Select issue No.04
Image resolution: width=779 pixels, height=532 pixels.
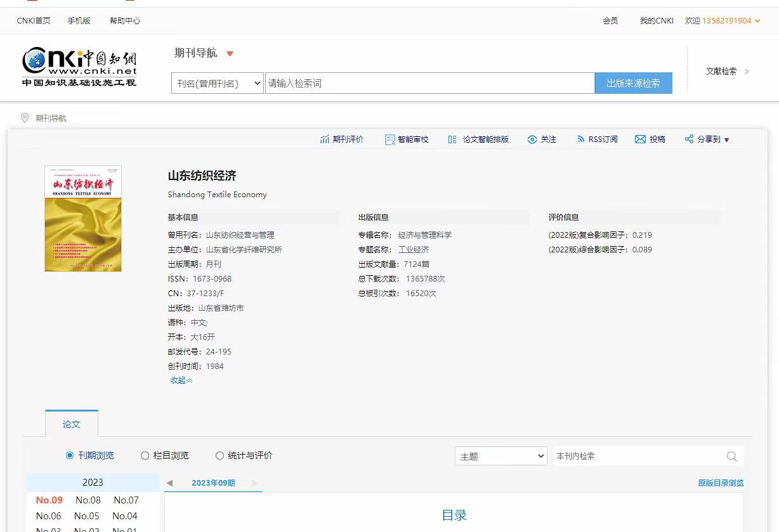(125, 516)
